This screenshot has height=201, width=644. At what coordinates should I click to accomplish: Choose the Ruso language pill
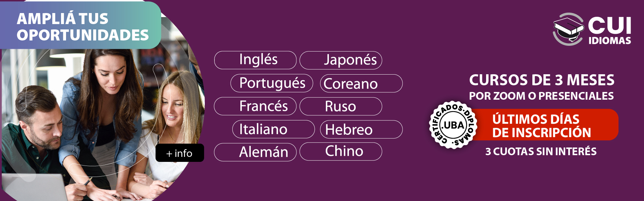[341, 106]
